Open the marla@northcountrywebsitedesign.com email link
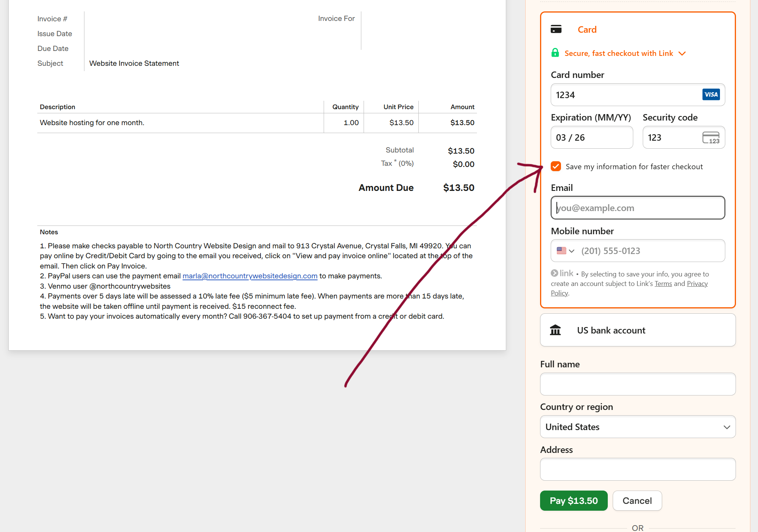The height and width of the screenshot is (532, 758). coord(250,276)
